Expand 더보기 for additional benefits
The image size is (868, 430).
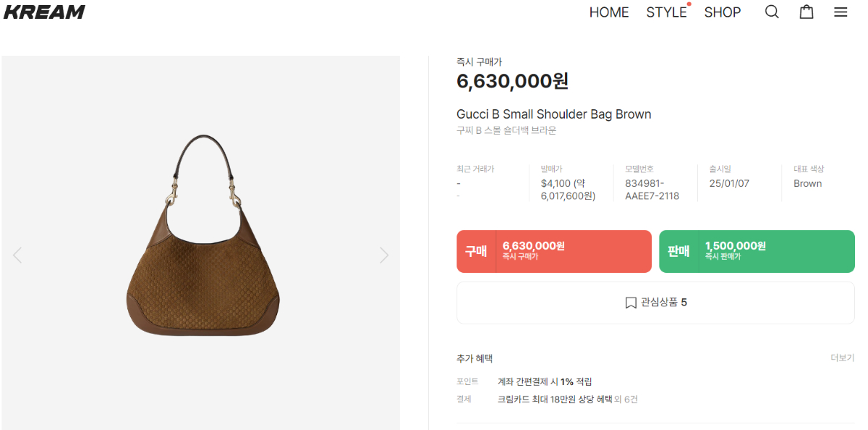pos(842,358)
